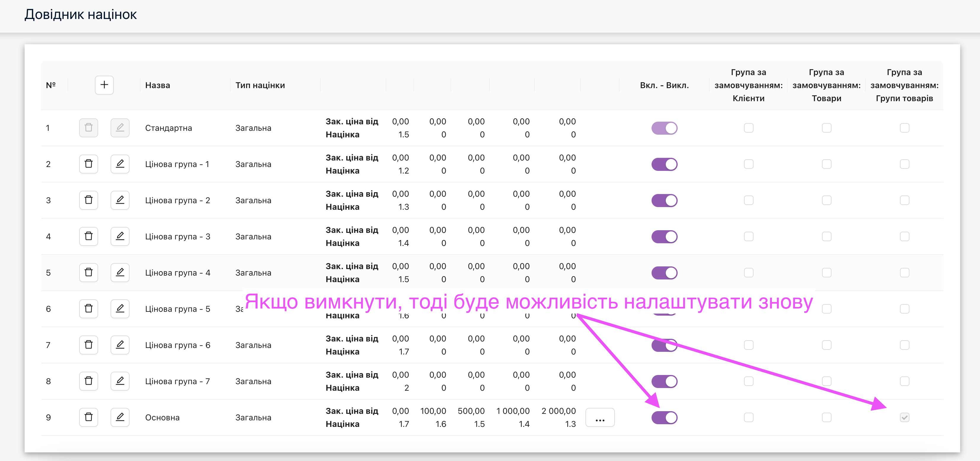Screen dimensions: 980x461
Task: Click the Тип націнки column header
Action: click(x=260, y=85)
